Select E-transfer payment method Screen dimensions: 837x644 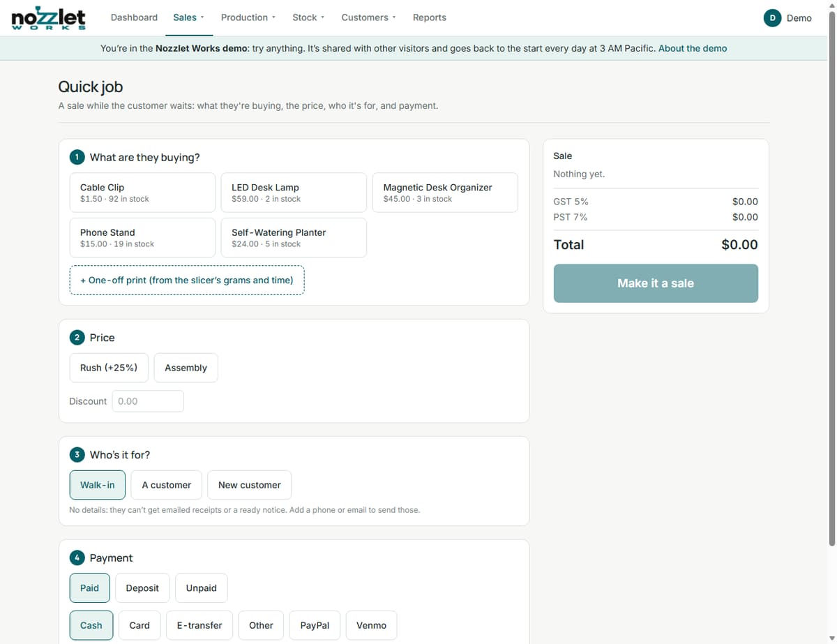click(x=199, y=625)
